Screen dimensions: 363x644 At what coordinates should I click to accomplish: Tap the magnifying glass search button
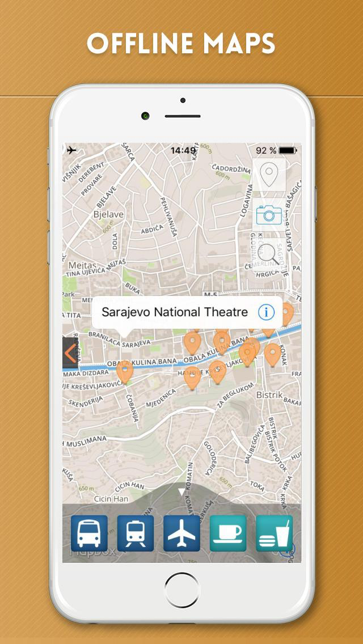tap(269, 255)
